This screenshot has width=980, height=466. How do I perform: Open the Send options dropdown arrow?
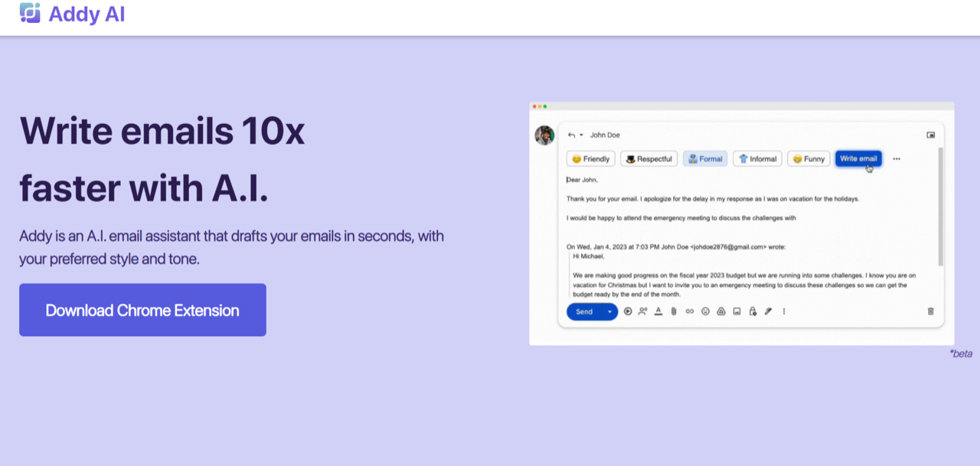pos(610,311)
